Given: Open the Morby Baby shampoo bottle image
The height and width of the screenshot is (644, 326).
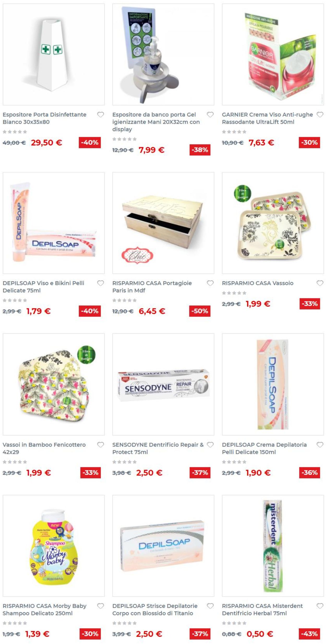Looking at the screenshot, I should pos(54,546).
